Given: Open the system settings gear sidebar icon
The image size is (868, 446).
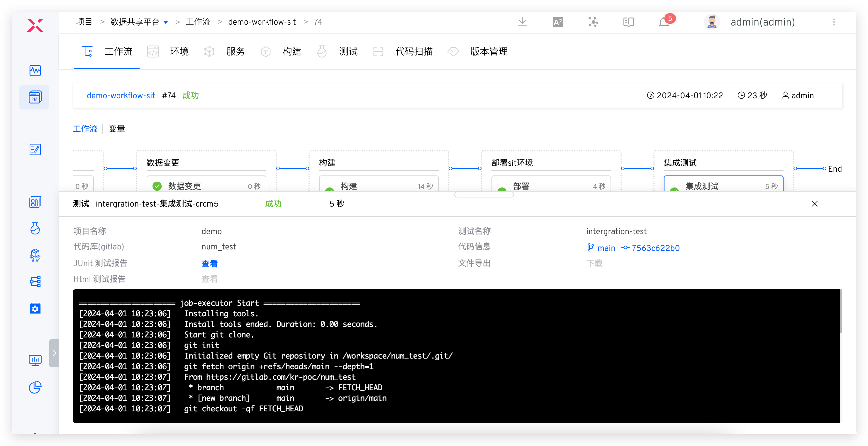Looking at the screenshot, I should pyautogui.click(x=35, y=308).
